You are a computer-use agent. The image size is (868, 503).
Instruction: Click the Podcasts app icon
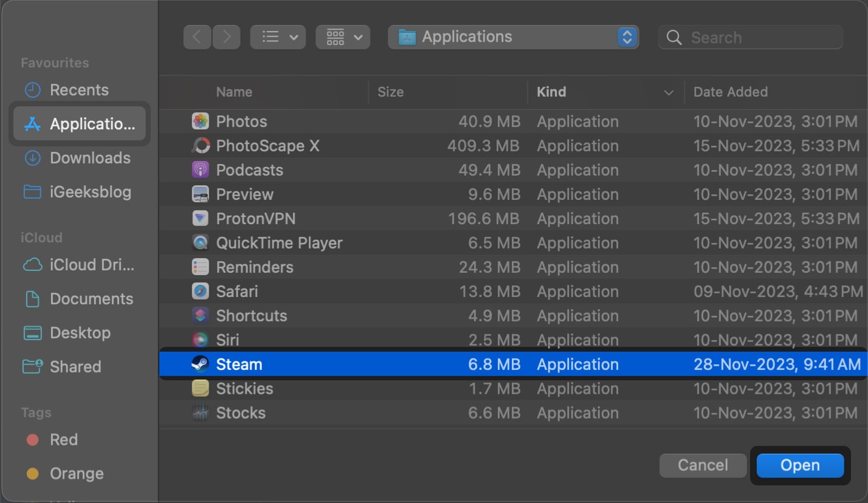coord(201,170)
